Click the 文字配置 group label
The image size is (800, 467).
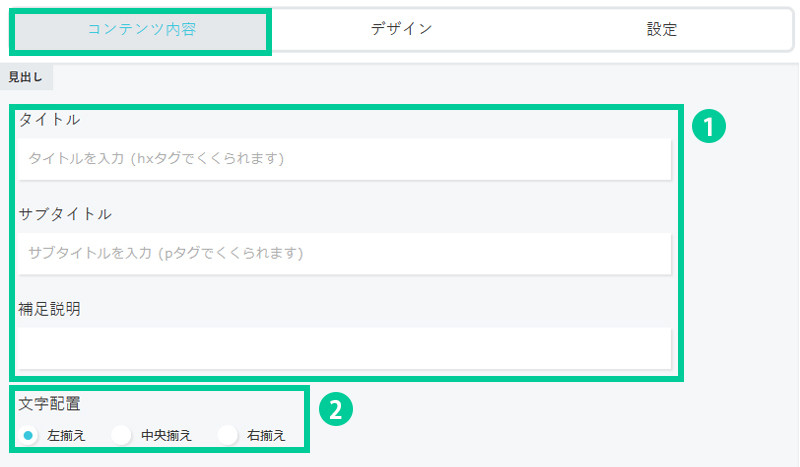(x=49, y=404)
